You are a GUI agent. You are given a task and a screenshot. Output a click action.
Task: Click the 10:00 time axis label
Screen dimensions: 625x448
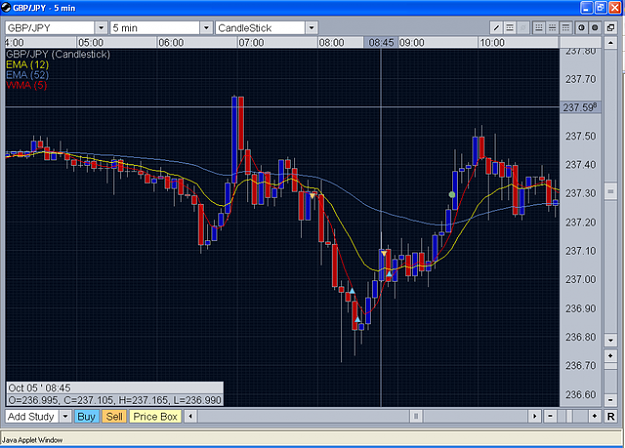point(492,43)
